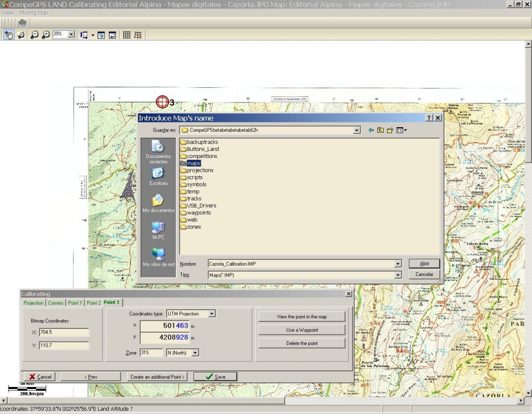The height and width of the screenshot is (414, 532).
Task: Open Documentos recientes shortcut
Action: (158, 151)
